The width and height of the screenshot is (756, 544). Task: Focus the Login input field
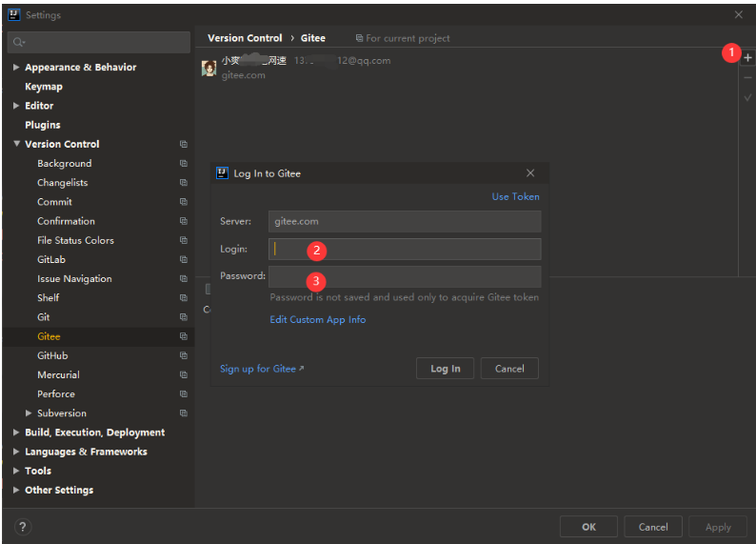[405, 249]
